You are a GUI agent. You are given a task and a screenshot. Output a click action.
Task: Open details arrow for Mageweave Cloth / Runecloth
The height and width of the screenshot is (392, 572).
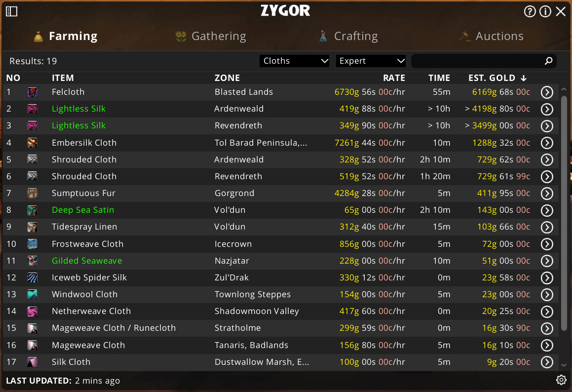coord(547,328)
